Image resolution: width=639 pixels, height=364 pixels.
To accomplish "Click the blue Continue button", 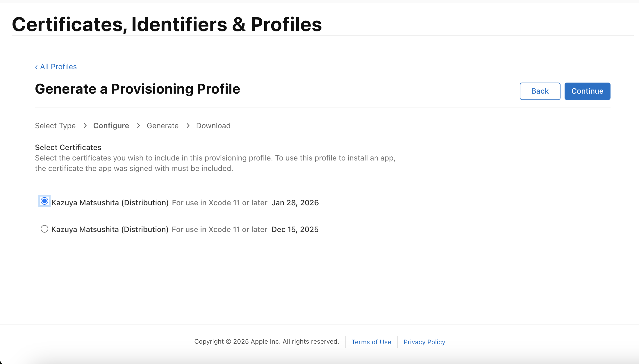I will click(x=587, y=91).
